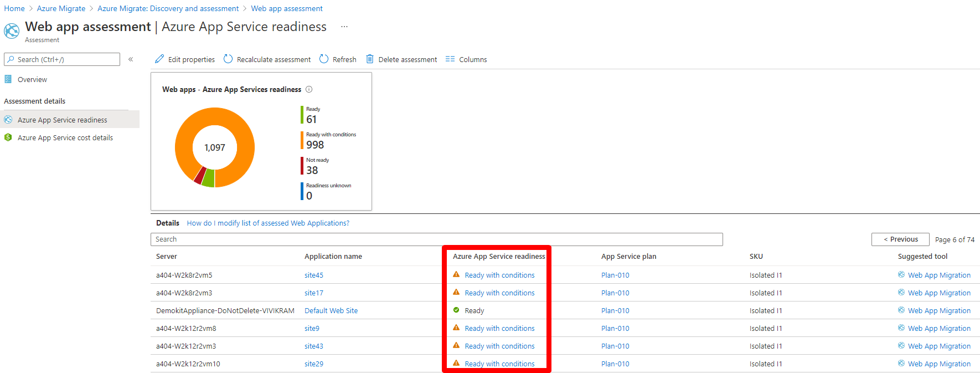Click the Server column header
This screenshot has width=980, height=373.
click(167, 256)
